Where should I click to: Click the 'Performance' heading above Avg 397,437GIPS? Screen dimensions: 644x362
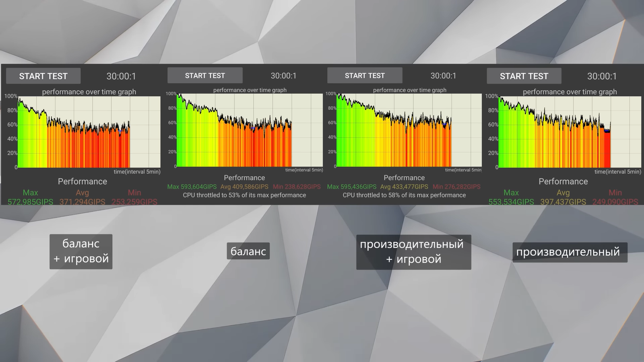click(x=563, y=181)
